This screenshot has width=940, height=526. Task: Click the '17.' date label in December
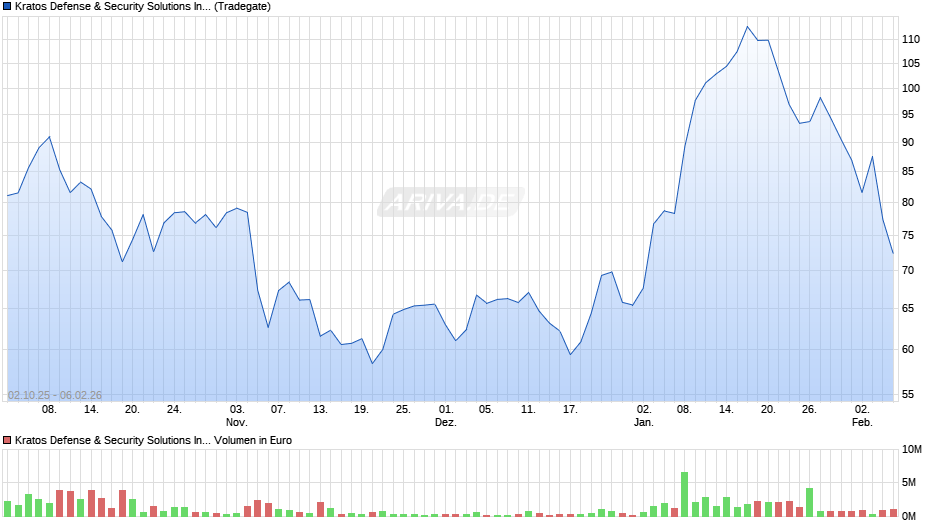pos(570,409)
